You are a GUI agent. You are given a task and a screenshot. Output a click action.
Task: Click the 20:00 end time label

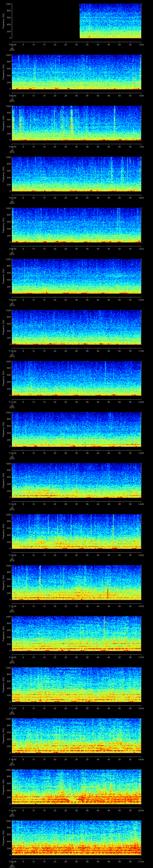(x=141, y=810)
